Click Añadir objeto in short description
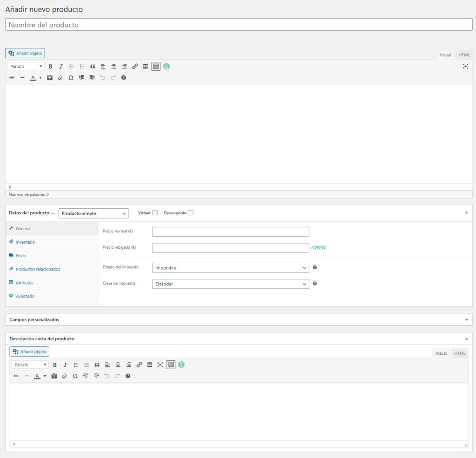476x458 pixels. [29, 352]
